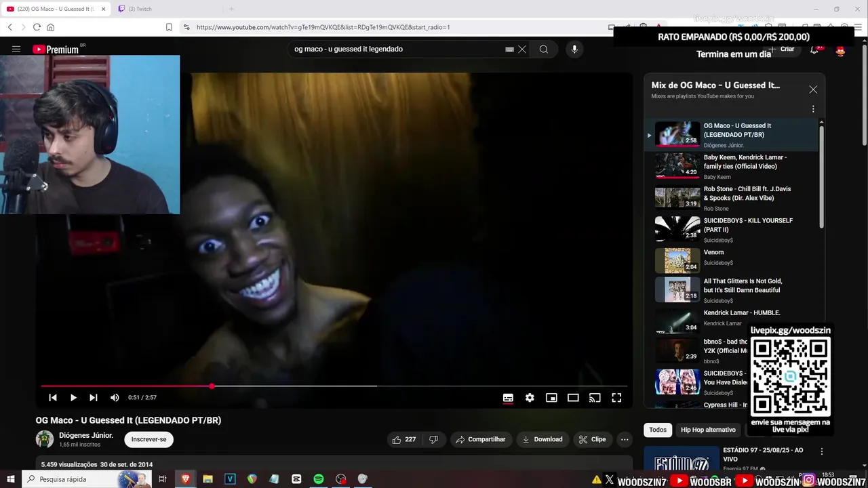Click the browser address bar URL
The image size is (868, 488).
tap(323, 27)
